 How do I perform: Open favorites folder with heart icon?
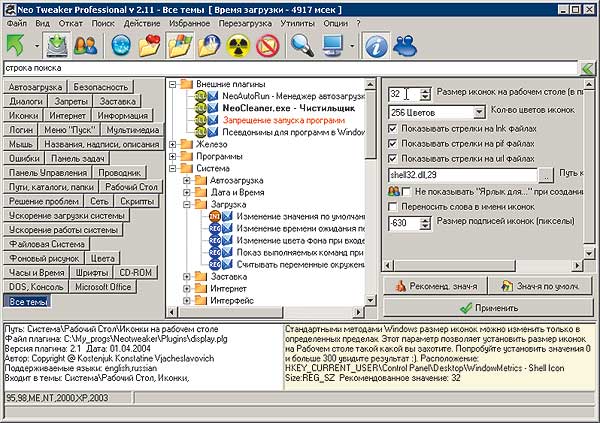point(150,45)
